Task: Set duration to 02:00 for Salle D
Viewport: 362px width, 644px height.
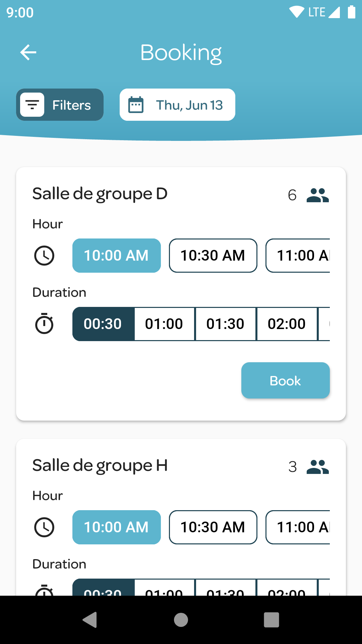Action: (287, 324)
